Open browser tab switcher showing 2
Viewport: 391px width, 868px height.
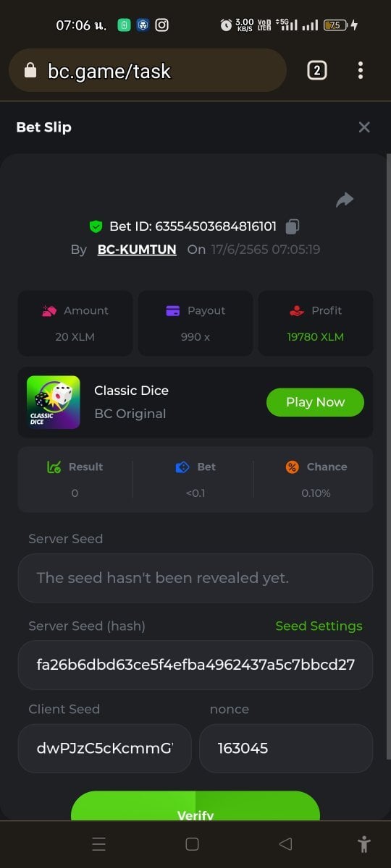(317, 70)
